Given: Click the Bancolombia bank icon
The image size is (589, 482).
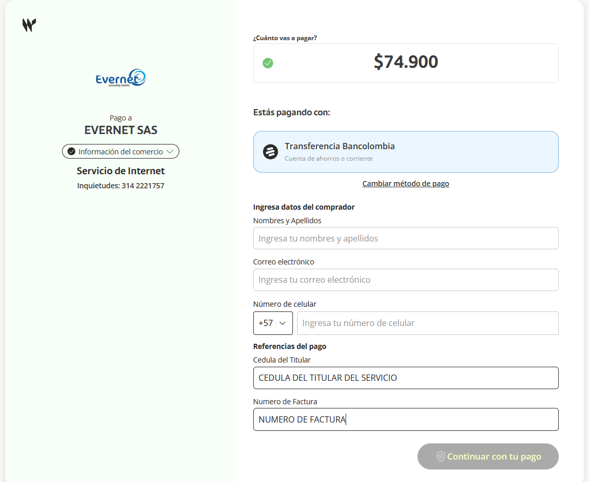Looking at the screenshot, I should click(270, 152).
